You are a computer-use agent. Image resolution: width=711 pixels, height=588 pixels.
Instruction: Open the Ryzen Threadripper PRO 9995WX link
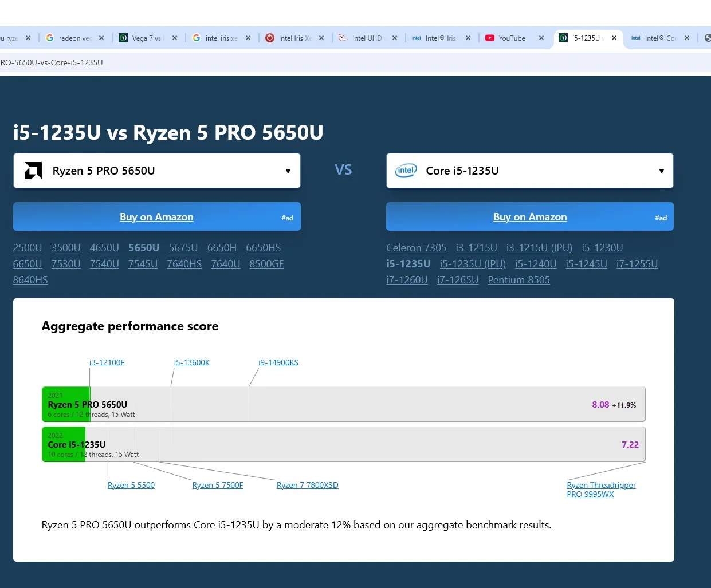click(601, 490)
